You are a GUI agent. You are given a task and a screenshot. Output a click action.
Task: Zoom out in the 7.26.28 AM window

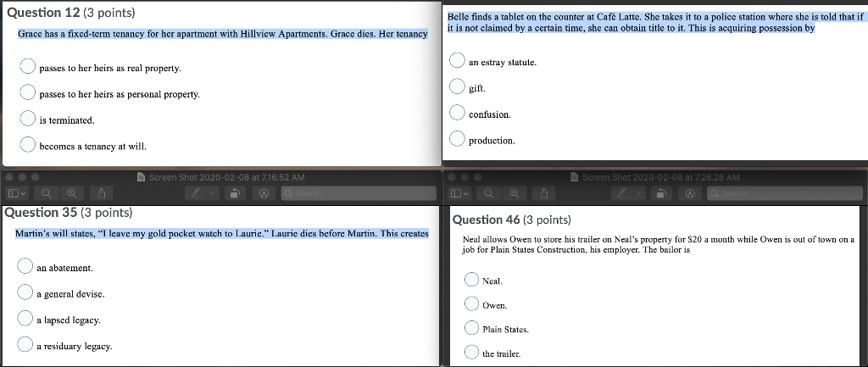pos(489,193)
